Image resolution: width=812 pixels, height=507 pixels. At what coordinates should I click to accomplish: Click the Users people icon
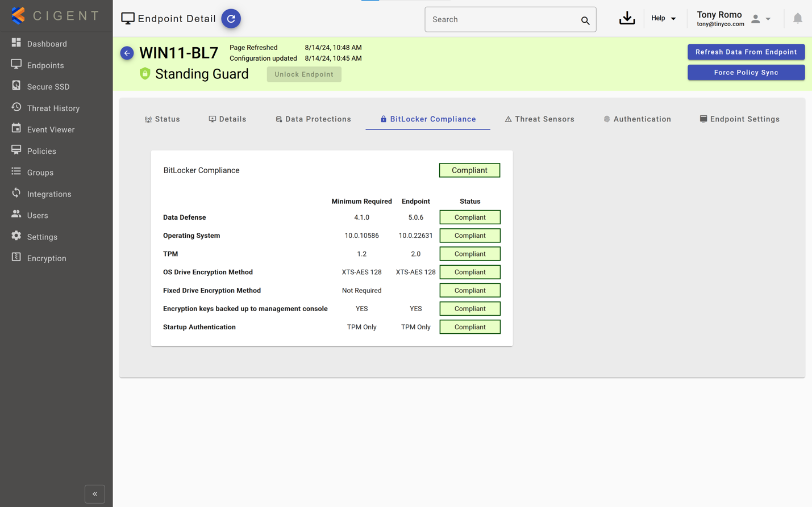(16, 215)
